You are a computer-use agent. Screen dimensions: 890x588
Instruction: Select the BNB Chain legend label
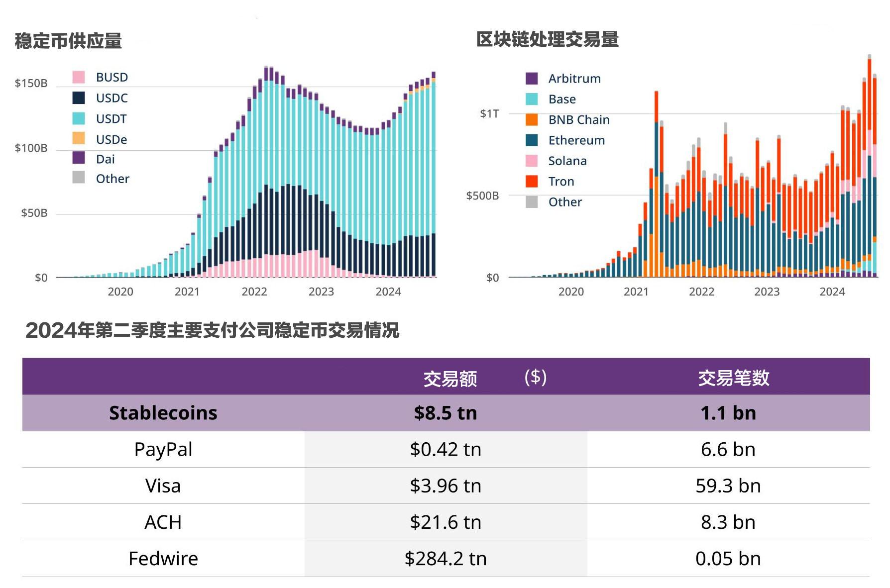(x=579, y=120)
